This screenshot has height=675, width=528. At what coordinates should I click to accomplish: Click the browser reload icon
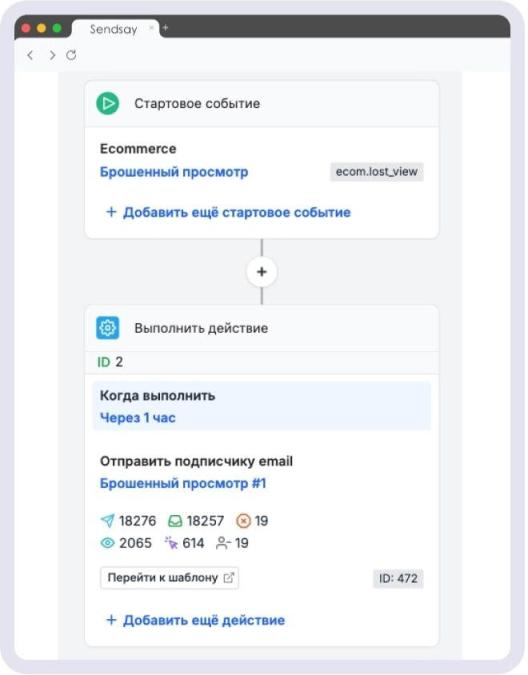tap(71, 55)
